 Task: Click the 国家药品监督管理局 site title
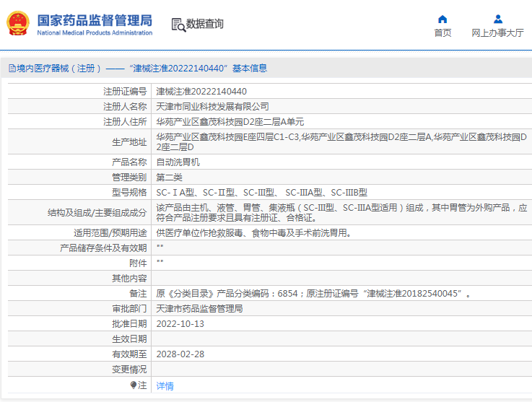pyautogui.click(x=95, y=19)
